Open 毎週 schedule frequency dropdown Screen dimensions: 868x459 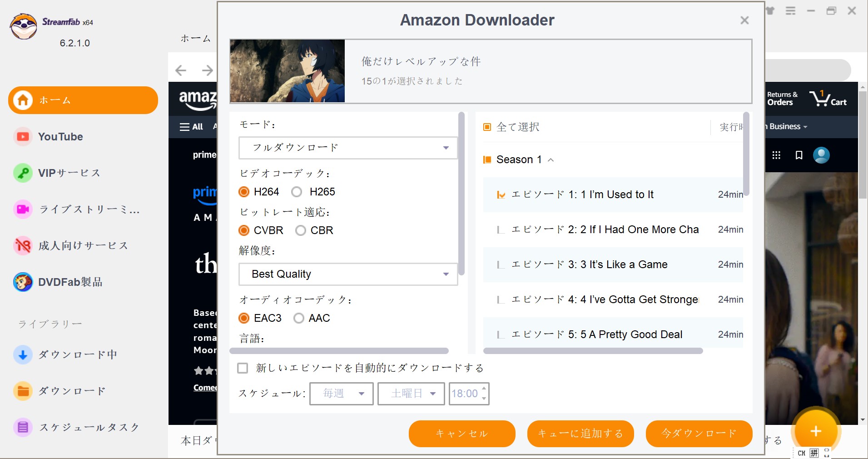tap(342, 394)
